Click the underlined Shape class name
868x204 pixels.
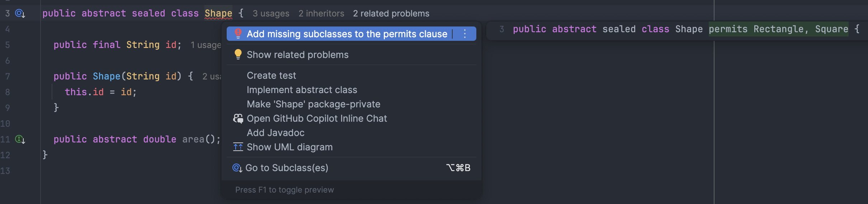pyautogui.click(x=218, y=14)
